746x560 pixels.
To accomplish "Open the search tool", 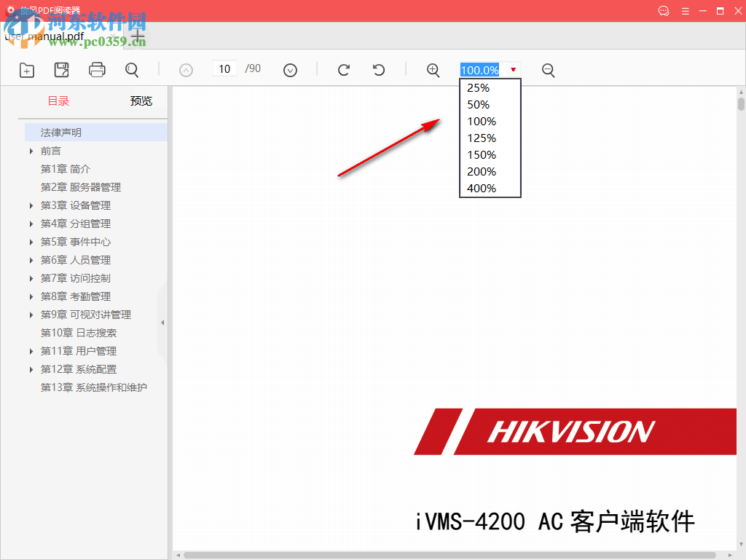I will coord(131,70).
